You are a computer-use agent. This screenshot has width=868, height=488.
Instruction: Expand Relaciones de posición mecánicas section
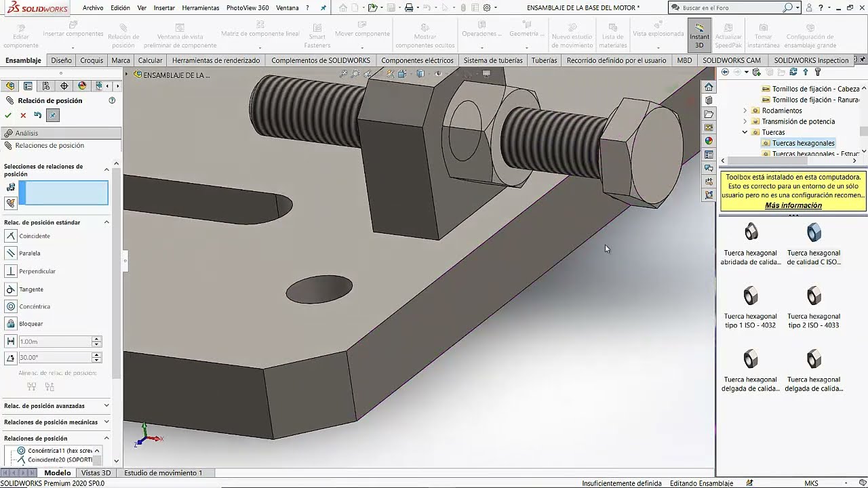click(x=106, y=422)
